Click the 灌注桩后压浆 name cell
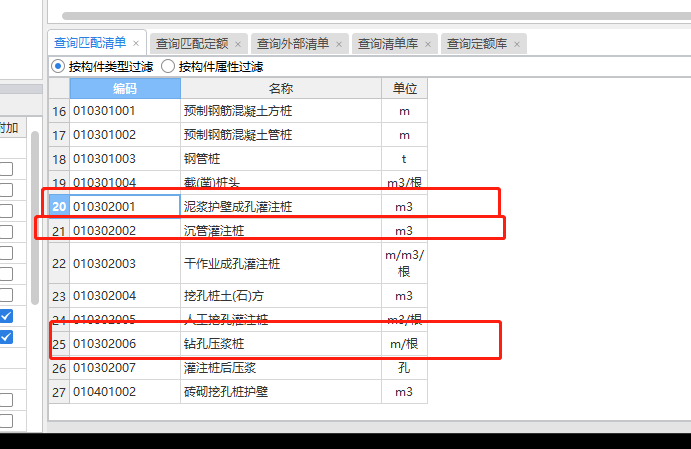691x449 pixels. click(x=281, y=367)
